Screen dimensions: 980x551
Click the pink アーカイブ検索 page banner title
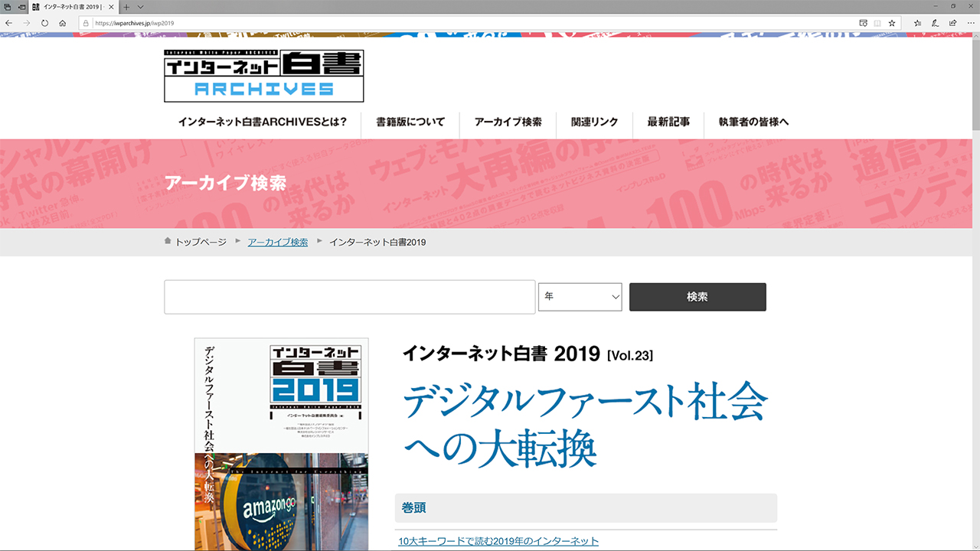[225, 184]
